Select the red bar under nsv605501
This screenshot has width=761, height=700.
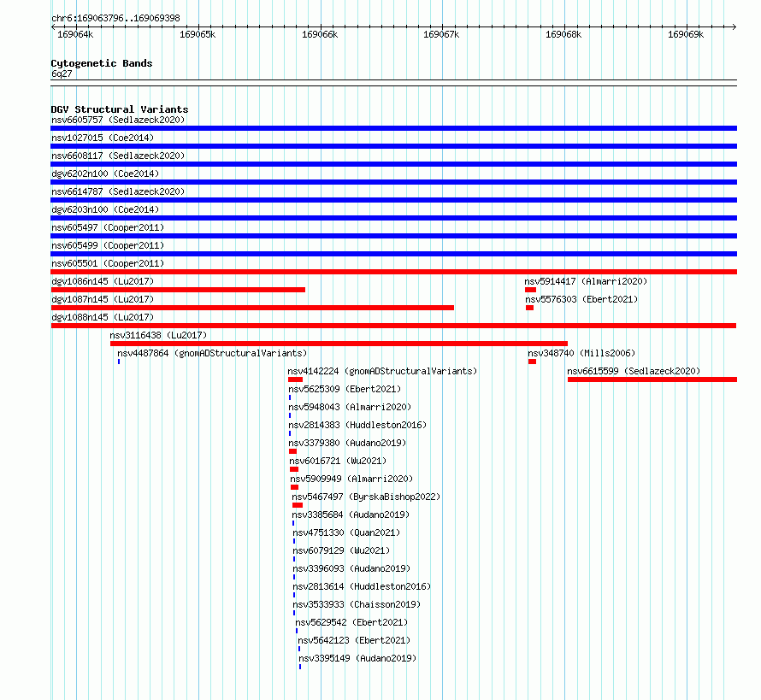pyautogui.click(x=393, y=272)
